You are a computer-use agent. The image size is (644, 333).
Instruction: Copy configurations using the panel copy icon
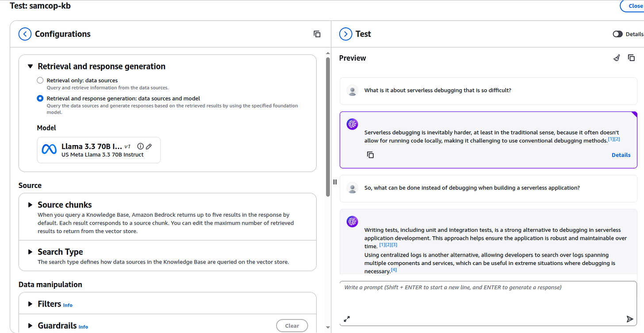coord(317,34)
